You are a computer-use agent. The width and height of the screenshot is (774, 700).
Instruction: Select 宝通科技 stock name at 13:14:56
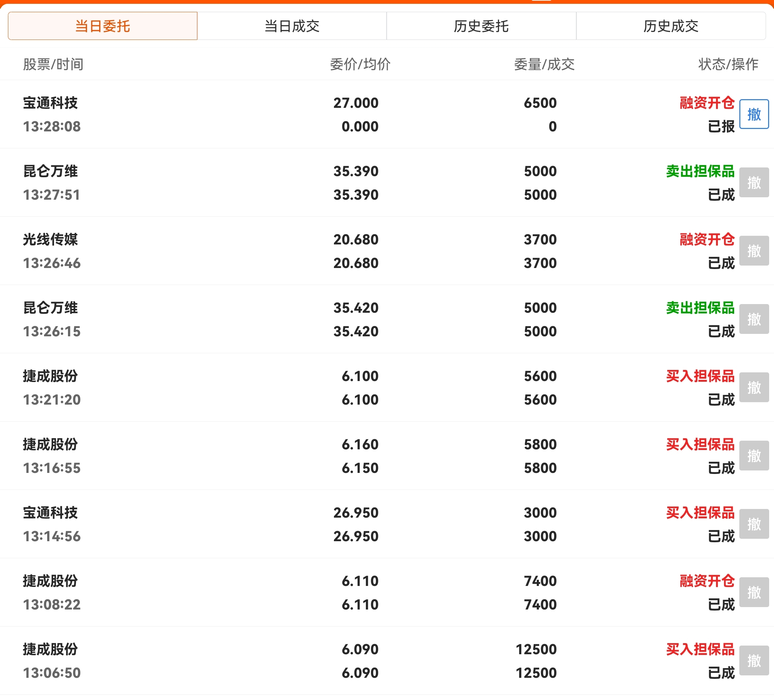pos(50,513)
